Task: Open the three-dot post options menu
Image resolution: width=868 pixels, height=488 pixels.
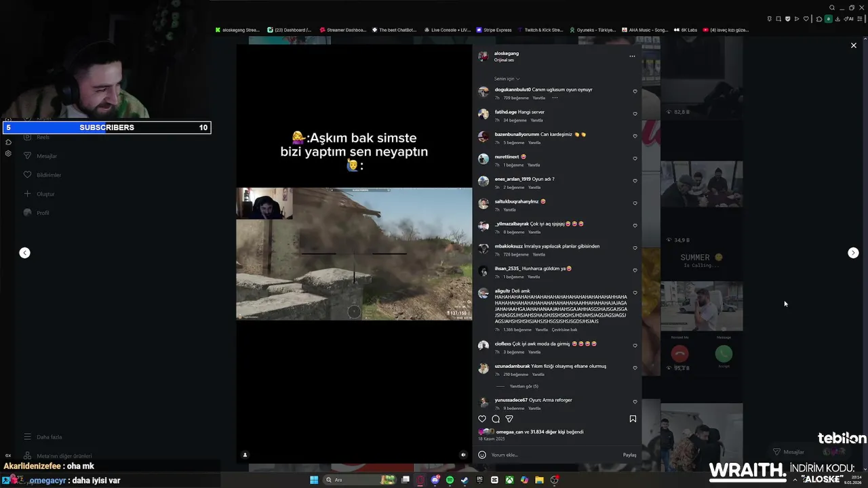Action: (632, 56)
